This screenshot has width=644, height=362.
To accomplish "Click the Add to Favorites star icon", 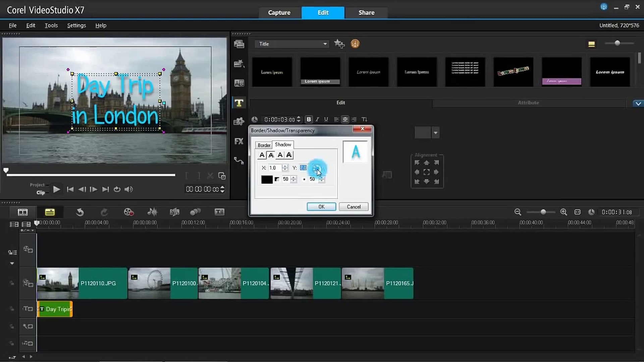I will click(x=339, y=44).
